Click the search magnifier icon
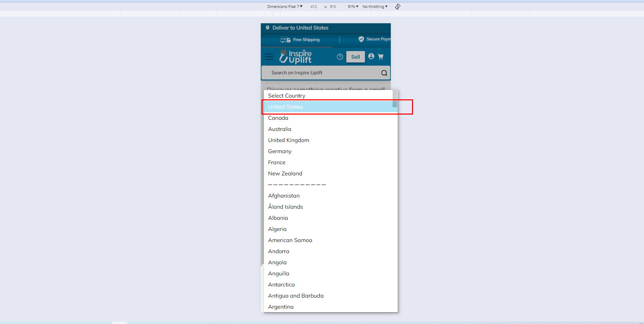644x324 pixels. (384, 73)
